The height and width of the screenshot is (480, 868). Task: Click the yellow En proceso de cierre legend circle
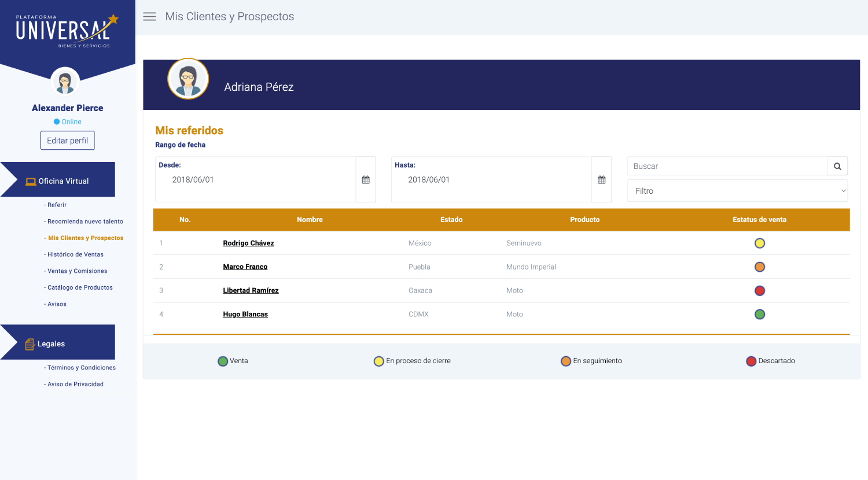pos(379,361)
